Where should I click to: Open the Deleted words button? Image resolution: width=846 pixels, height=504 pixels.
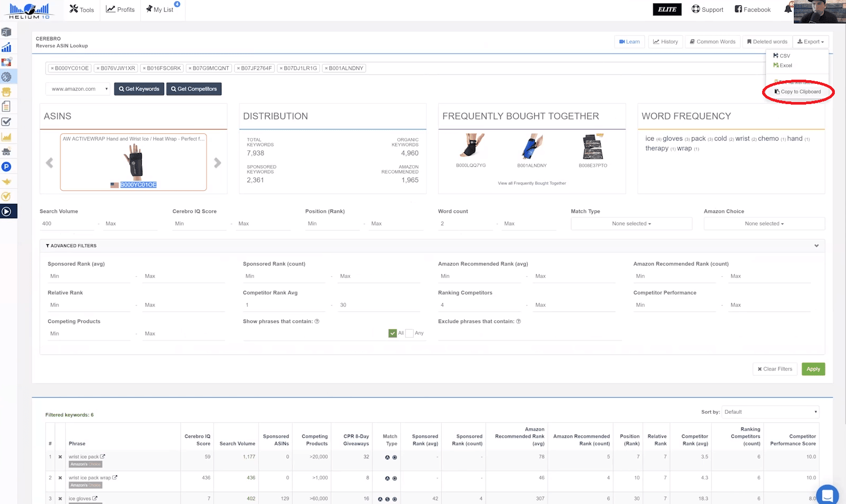[x=767, y=41]
